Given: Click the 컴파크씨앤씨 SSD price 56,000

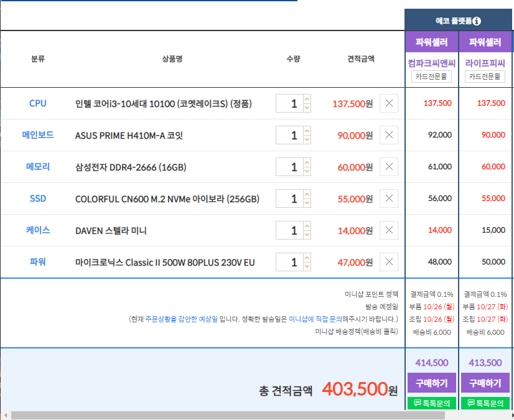Looking at the screenshot, I should click(x=439, y=198).
